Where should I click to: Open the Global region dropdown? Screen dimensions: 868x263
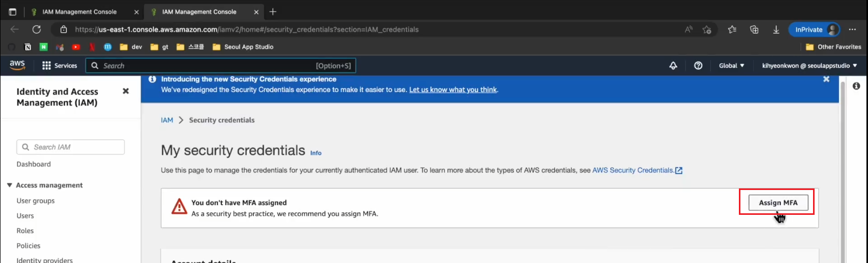(x=731, y=66)
